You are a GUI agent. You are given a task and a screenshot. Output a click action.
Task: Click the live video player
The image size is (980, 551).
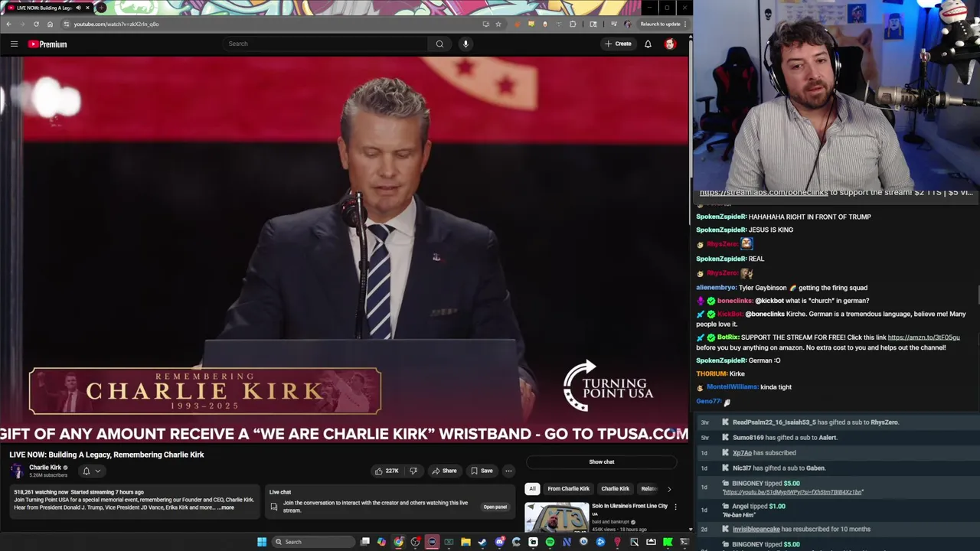tap(344, 249)
